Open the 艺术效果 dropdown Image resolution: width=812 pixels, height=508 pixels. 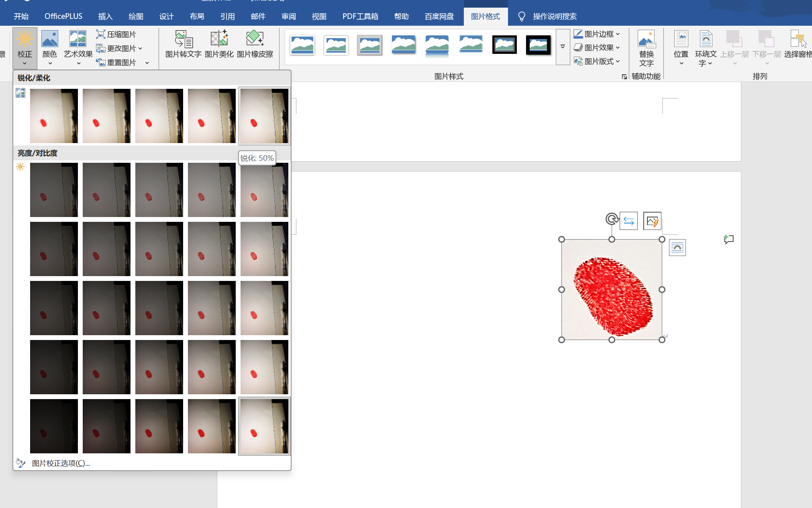pos(78,47)
